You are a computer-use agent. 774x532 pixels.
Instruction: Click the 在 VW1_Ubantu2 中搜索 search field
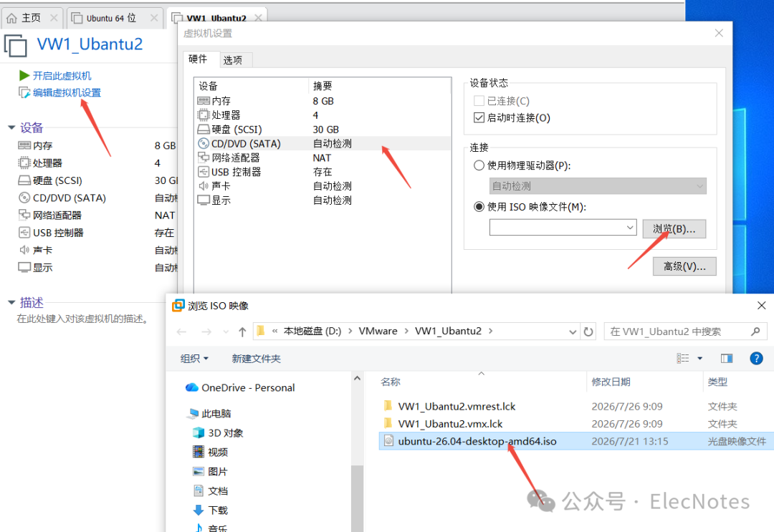coord(685,332)
